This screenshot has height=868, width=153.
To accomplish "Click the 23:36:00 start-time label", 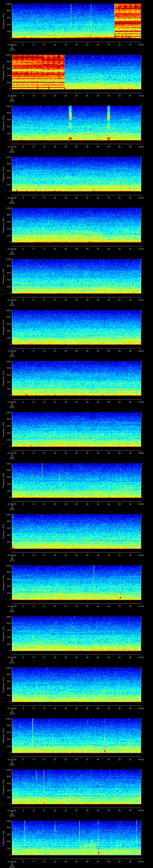I will pos(12,402).
